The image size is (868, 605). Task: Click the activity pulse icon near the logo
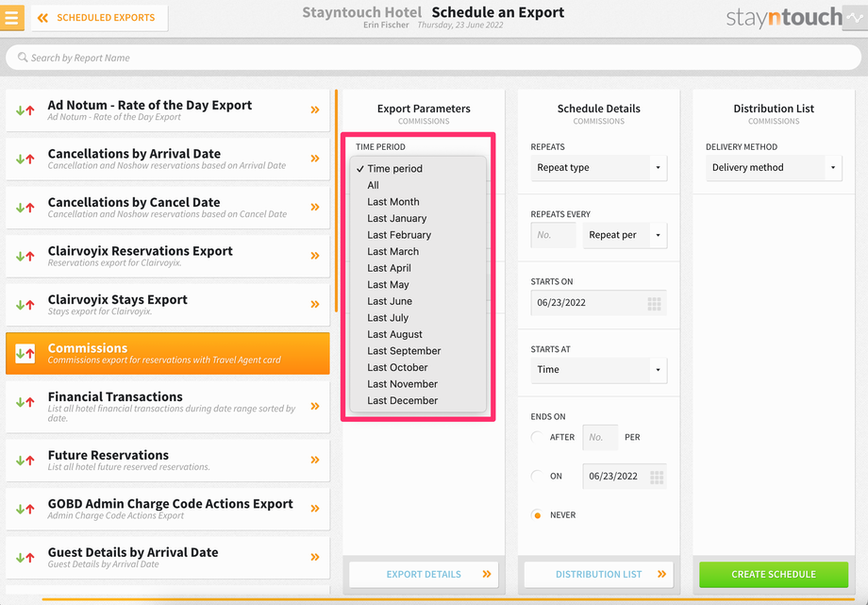855,18
